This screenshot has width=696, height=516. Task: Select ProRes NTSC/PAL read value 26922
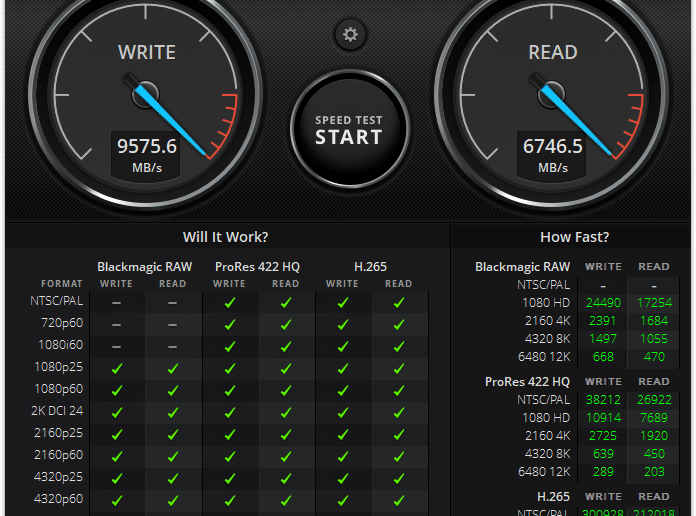pyautogui.click(x=654, y=400)
